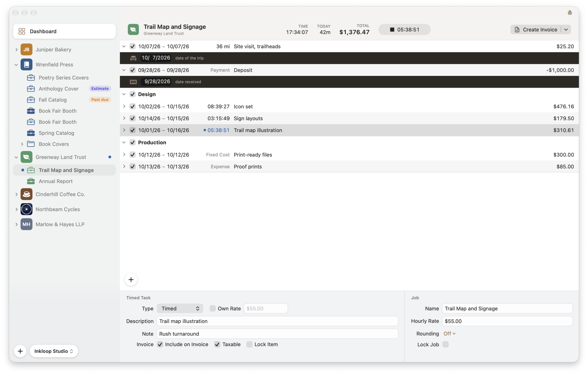This screenshot has height=374, width=588.
Task: Enable the Lock Job checkbox
Action: click(x=445, y=344)
